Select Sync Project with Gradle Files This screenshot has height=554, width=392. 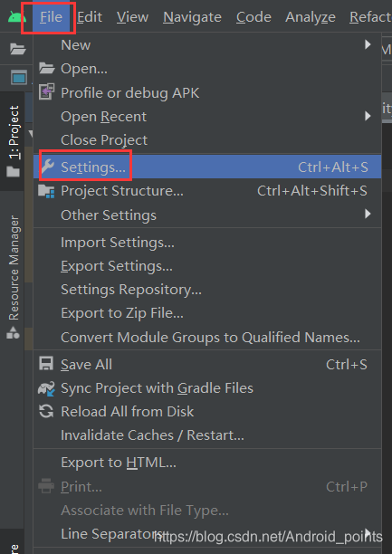(207, 388)
